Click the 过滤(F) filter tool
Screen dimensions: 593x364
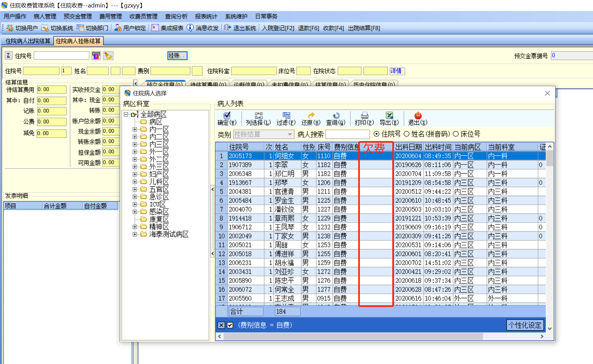(286, 119)
